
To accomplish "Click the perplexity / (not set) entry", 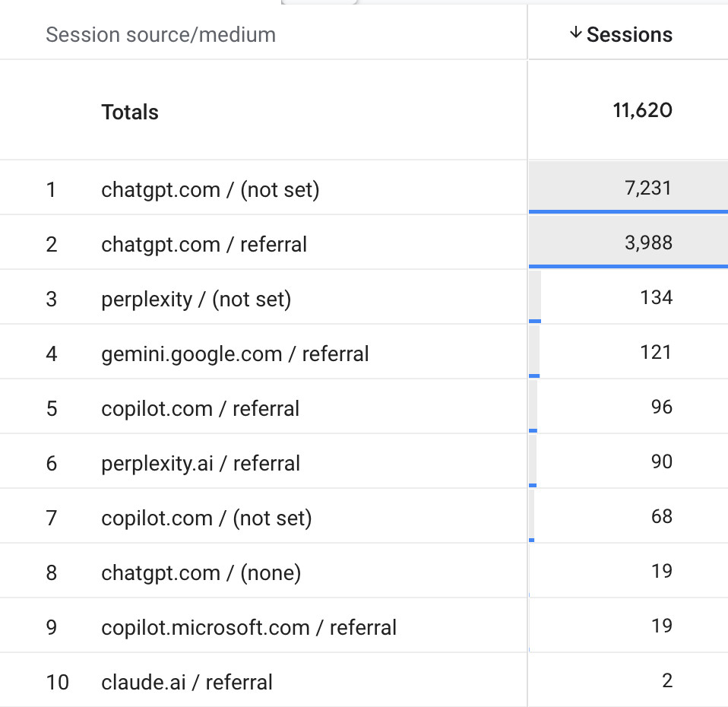I will click(x=196, y=299).
